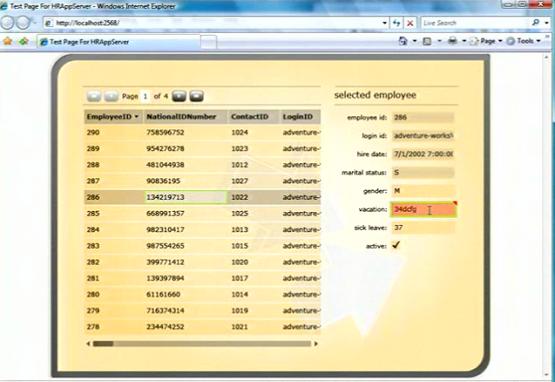Click NationalIDNumber cell 987554265

[x=185, y=246]
